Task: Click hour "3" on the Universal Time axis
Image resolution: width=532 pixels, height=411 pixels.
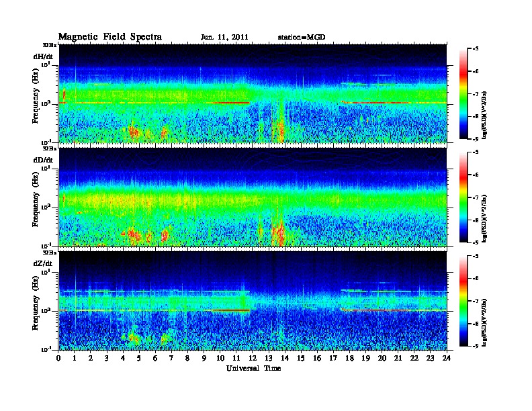Action: (107, 359)
